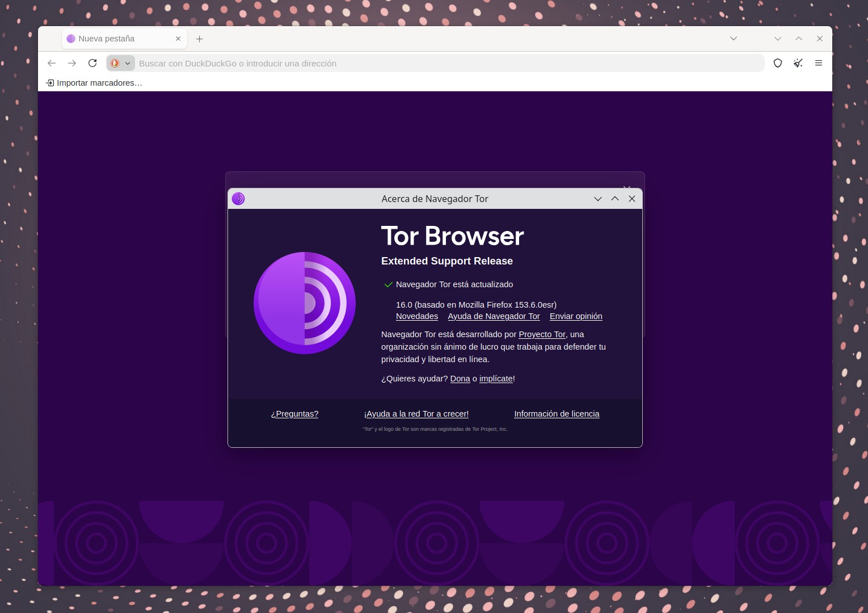868x613 pixels.
Task: Maximize the main browser window
Action: pyautogui.click(x=799, y=39)
